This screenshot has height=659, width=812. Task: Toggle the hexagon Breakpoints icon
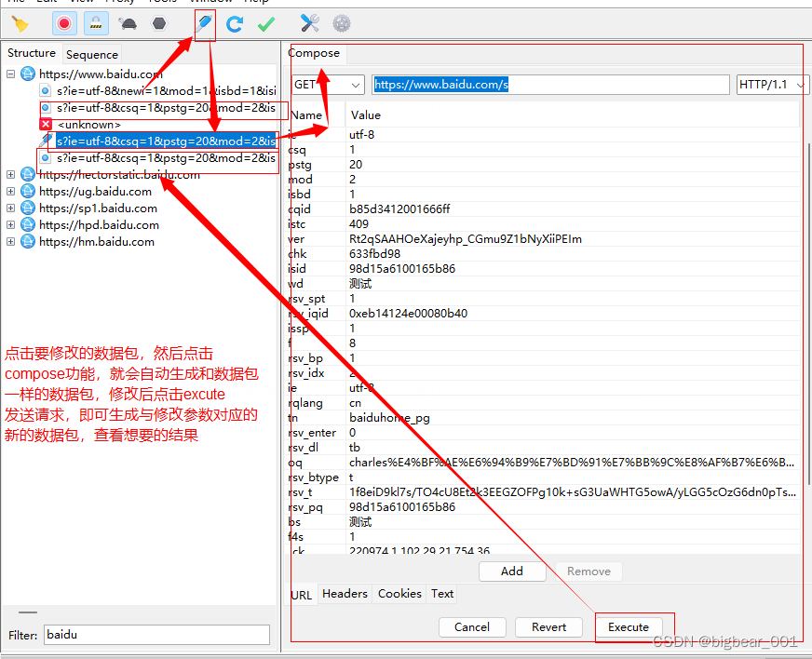click(159, 24)
